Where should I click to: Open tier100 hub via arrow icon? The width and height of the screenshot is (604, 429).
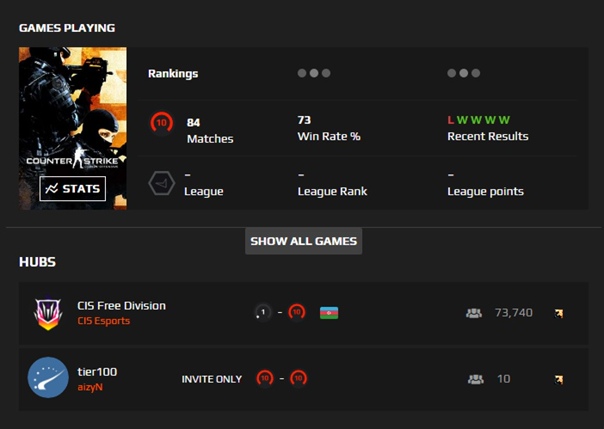coord(559,379)
